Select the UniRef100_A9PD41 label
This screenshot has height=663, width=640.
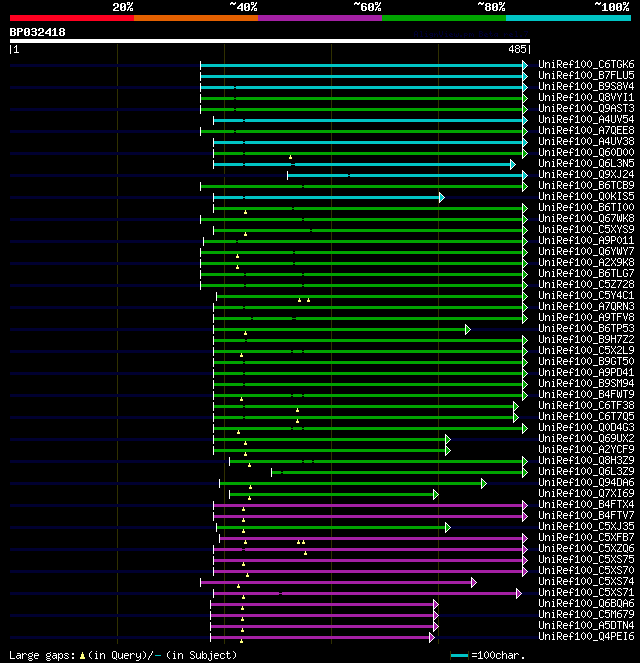(x=586, y=372)
